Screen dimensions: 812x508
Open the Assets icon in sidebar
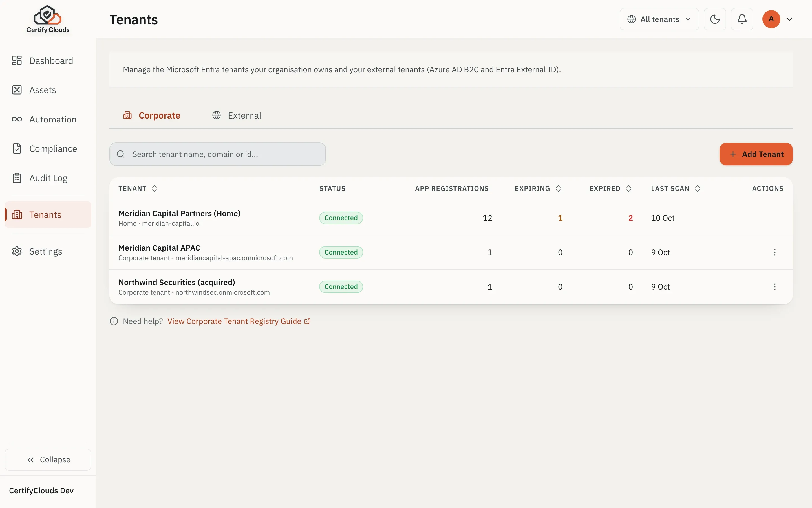coord(17,90)
